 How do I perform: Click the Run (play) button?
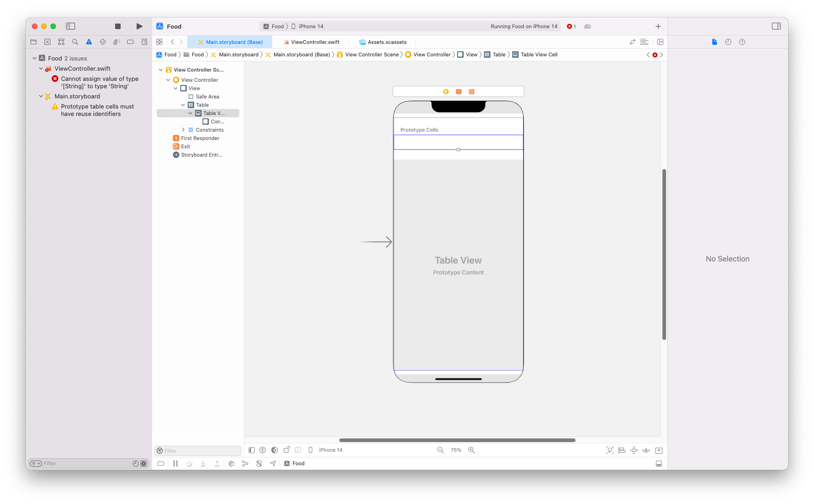pyautogui.click(x=139, y=26)
